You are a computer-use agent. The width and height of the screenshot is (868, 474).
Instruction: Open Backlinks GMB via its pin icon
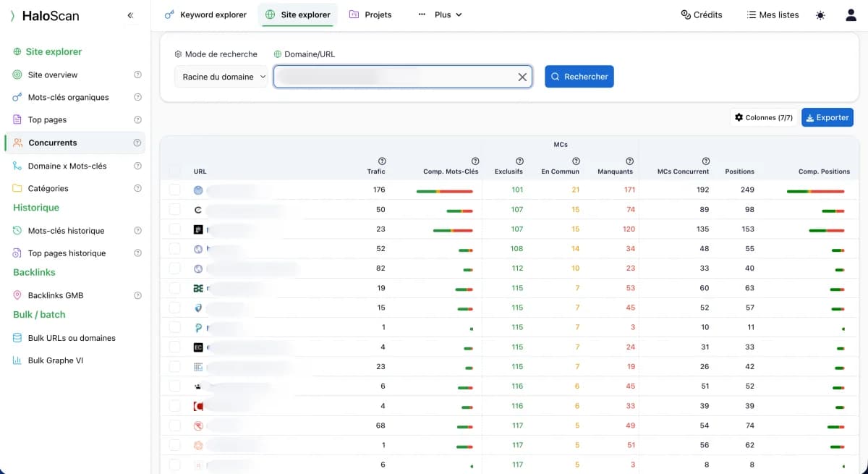pyautogui.click(x=16, y=295)
